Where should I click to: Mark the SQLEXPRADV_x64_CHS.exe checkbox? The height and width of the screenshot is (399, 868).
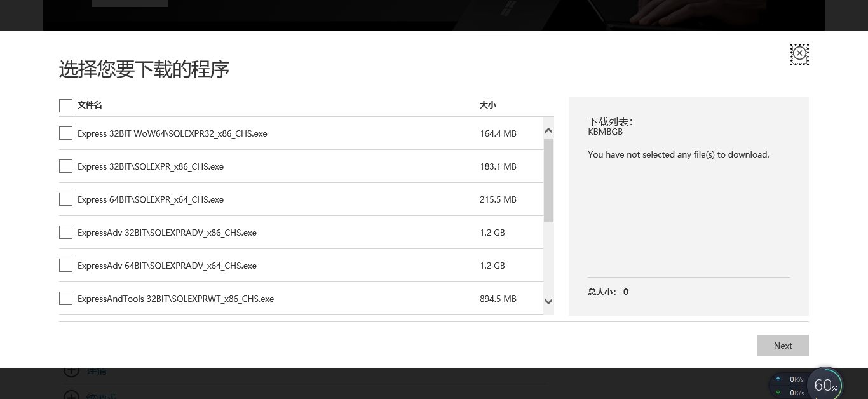(x=65, y=266)
